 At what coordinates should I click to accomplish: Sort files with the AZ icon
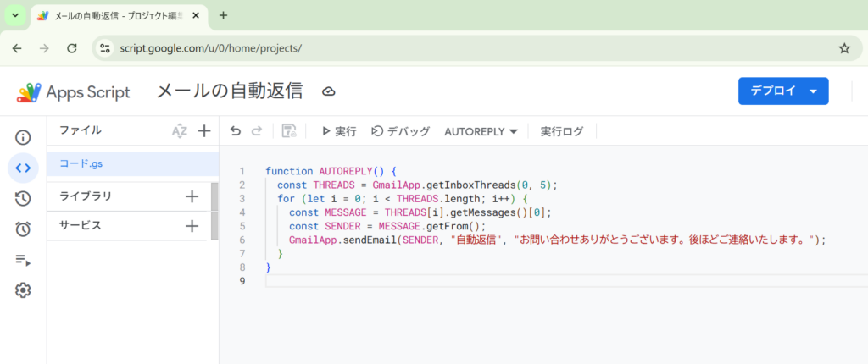(x=179, y=130)
